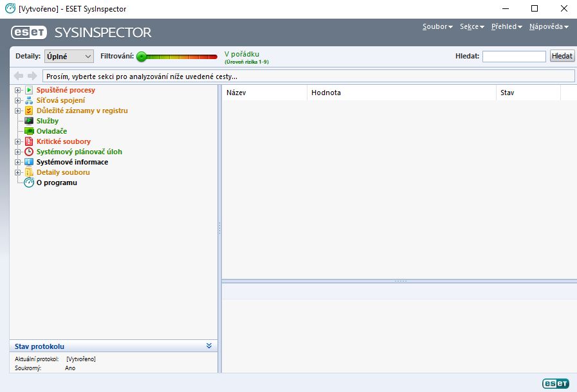Select the Spuštěné procesy tree label
Image resolution: width=577 pixels, height=392 pixels.
66,90
